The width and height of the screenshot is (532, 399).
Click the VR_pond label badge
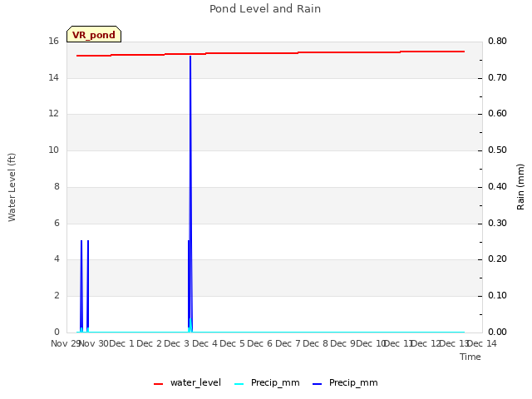[x=94, y=34]
